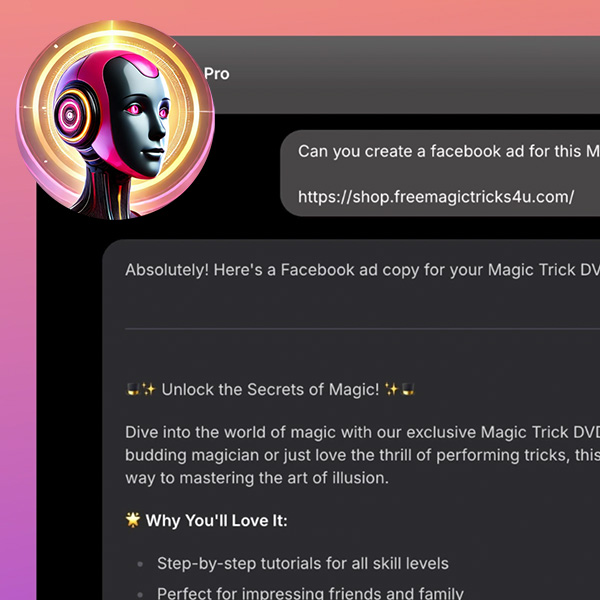Click the horizontal divider line in the response

[x=362, y=328]
